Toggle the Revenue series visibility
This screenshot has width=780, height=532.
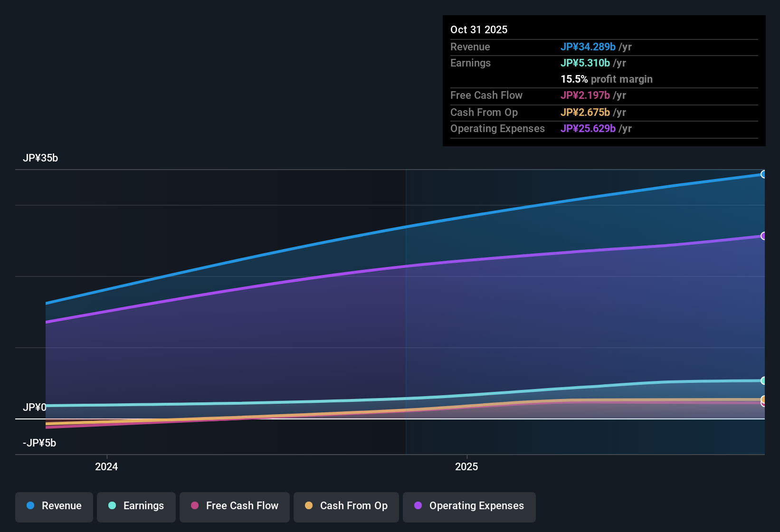(54, 506)
